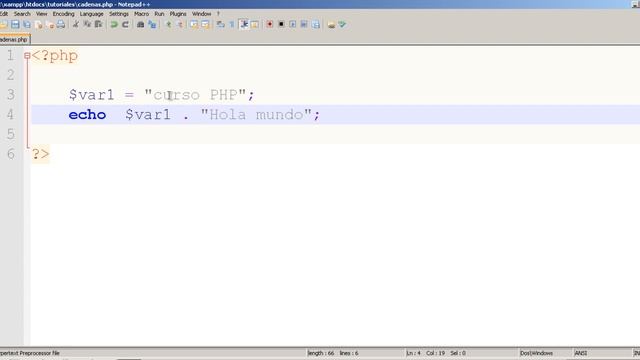The height and width of the screenshot is (360, 640).
Task: Click line number 5 in the margin
Action: click(x=11, y=134)
